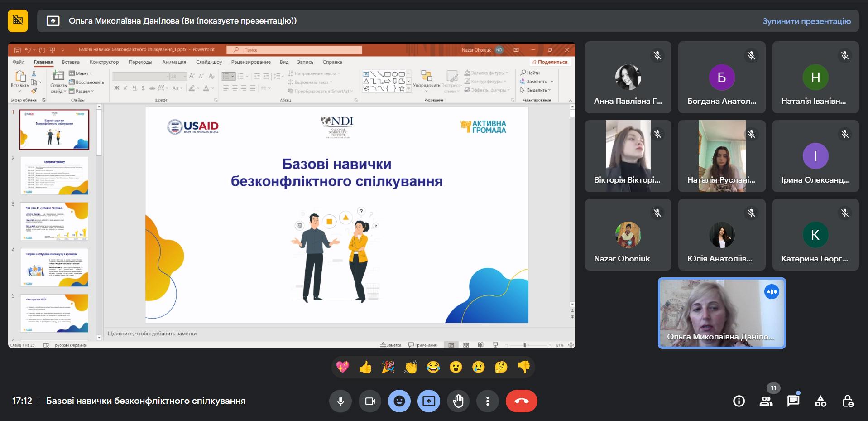The image size is (868, 421).
Task: Open the chat messages panel
Action: [x=793, y=401]
